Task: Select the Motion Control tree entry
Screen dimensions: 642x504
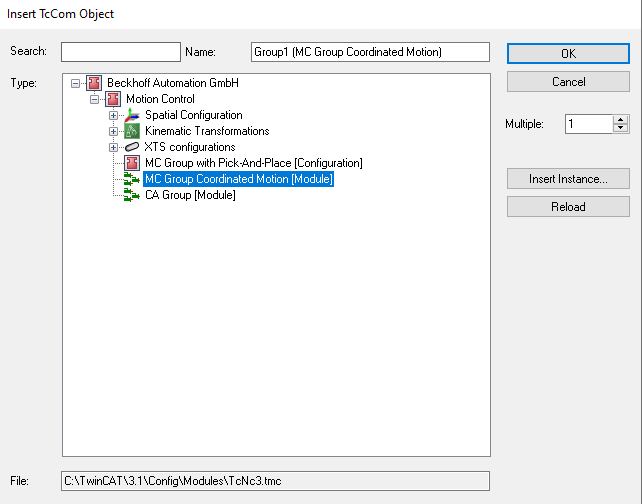Action: [x=160, y=99]
